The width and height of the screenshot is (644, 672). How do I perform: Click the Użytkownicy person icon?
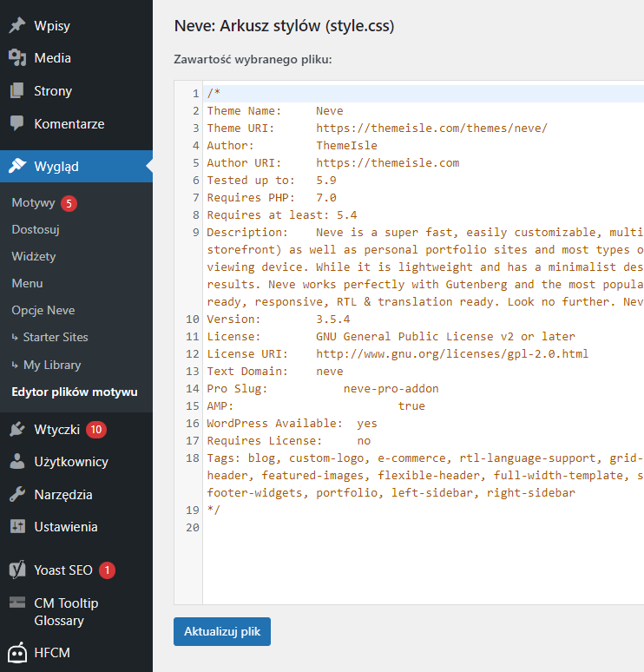[x=17, y=462]
